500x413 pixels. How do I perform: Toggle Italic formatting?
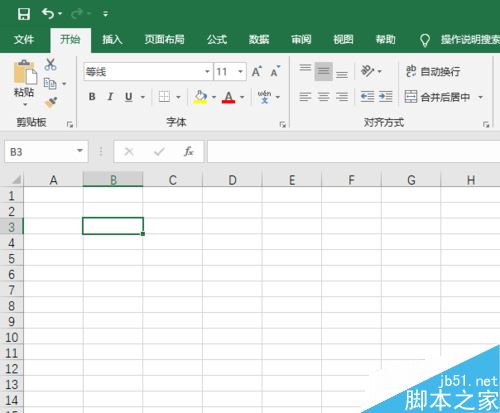click(x=110, y=97)
